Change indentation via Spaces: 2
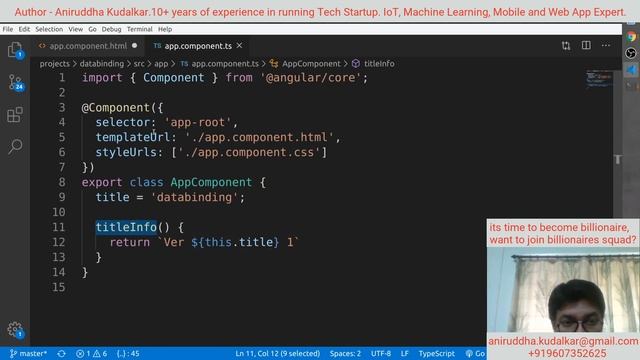 click(345, 353)
